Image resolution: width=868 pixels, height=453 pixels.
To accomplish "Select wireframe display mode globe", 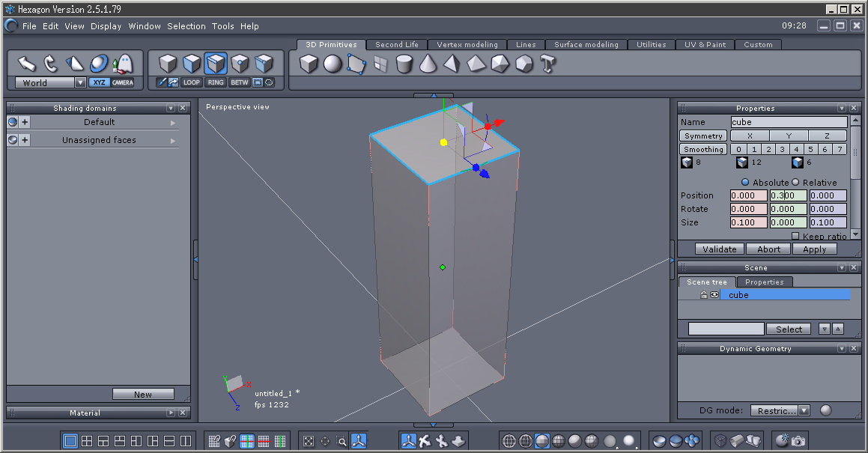I will click(x=509, y=441).
